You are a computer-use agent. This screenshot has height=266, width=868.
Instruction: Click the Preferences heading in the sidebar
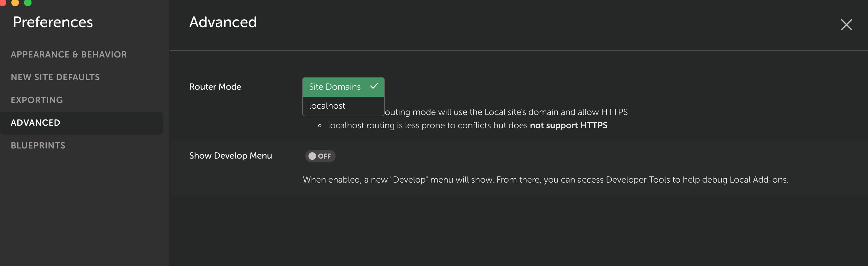click(x=53, y=22)
